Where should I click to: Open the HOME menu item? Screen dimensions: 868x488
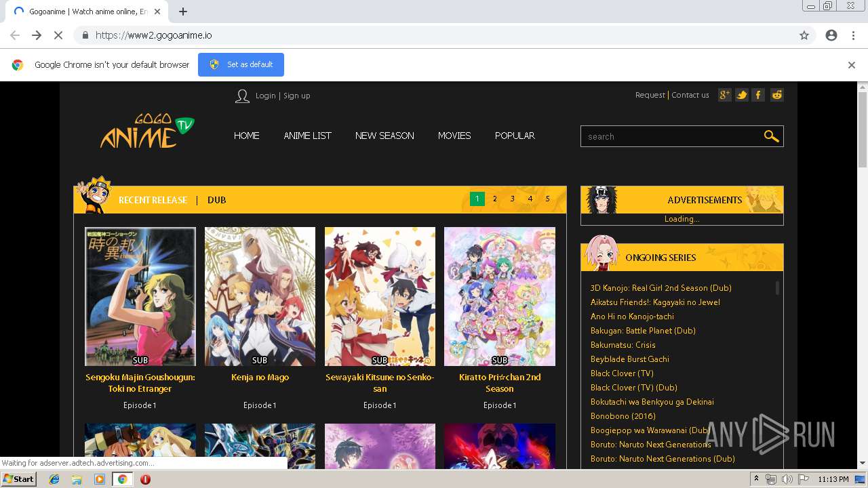tap(247, 136)
